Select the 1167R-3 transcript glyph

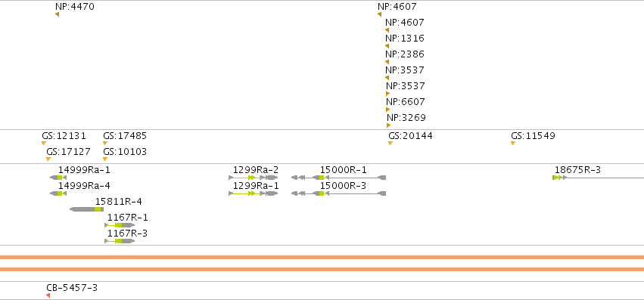120,241
